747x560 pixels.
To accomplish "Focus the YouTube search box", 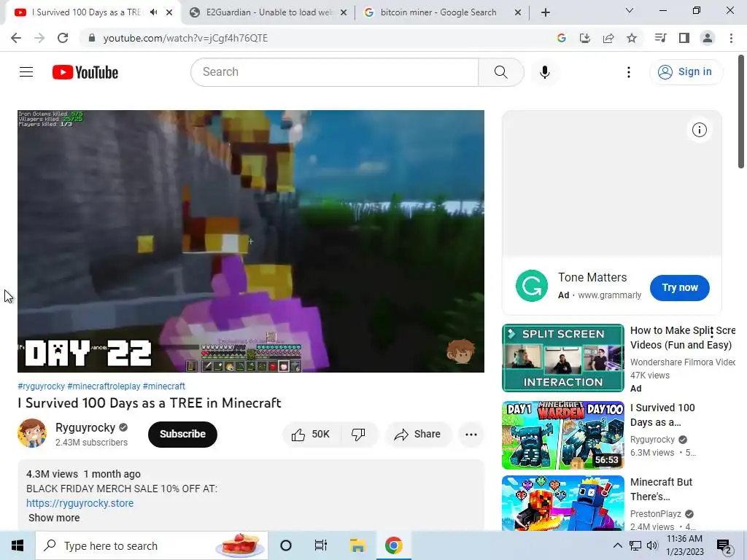I will 335,72.
